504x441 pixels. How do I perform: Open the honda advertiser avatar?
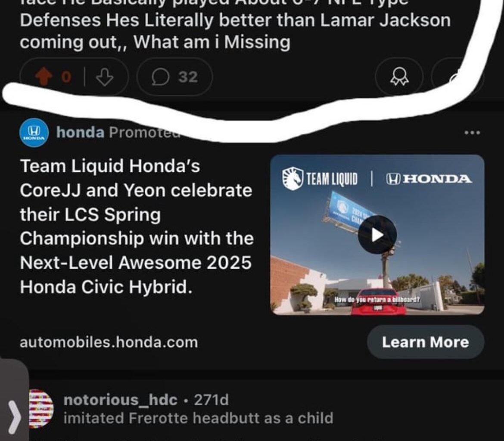34,132
